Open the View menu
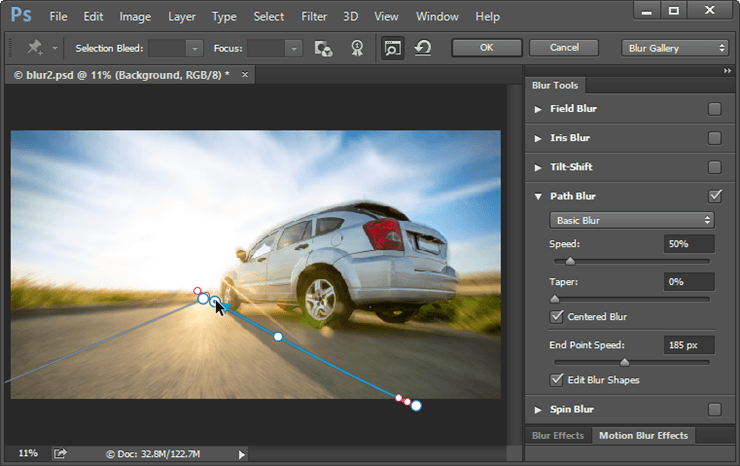Screen dimensions: 740x466 click(386, 17)
